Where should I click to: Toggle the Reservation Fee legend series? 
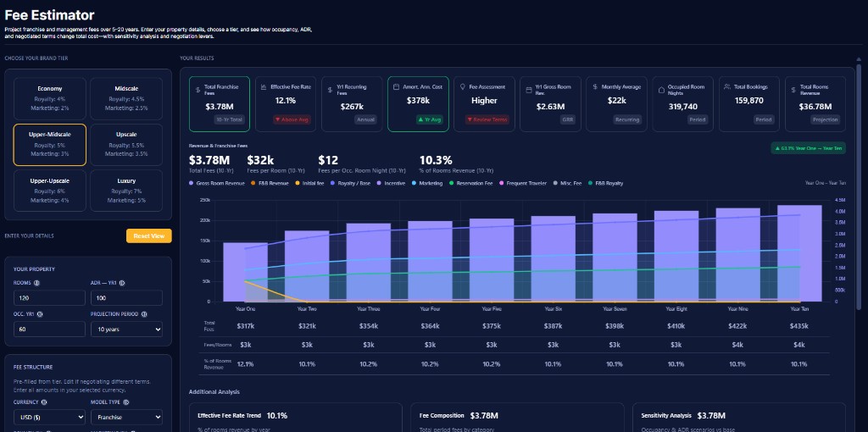click(x=470, y=183)
